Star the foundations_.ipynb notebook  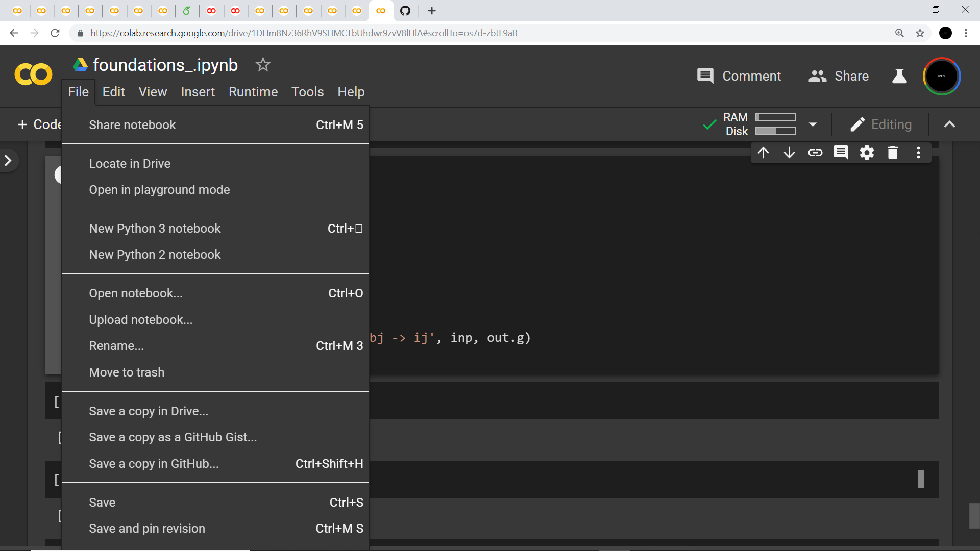(x=263, y=65)
